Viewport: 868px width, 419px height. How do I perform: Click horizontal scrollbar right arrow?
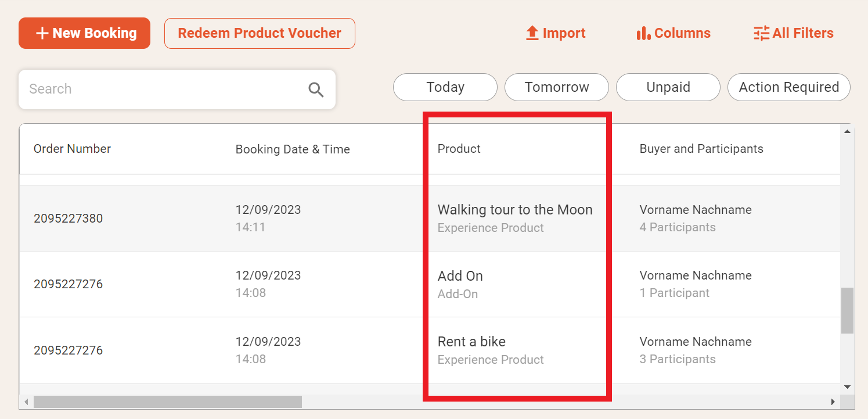(833, 402)
